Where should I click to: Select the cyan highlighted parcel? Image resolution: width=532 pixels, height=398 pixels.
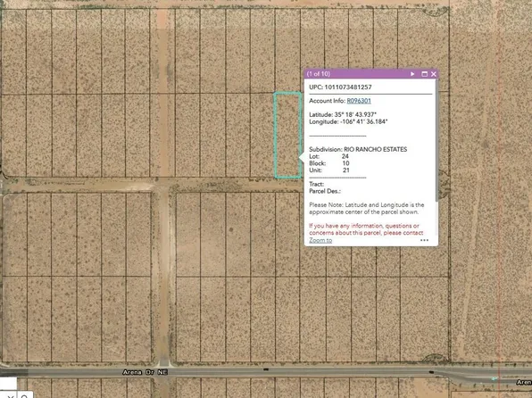pos(287,135)
